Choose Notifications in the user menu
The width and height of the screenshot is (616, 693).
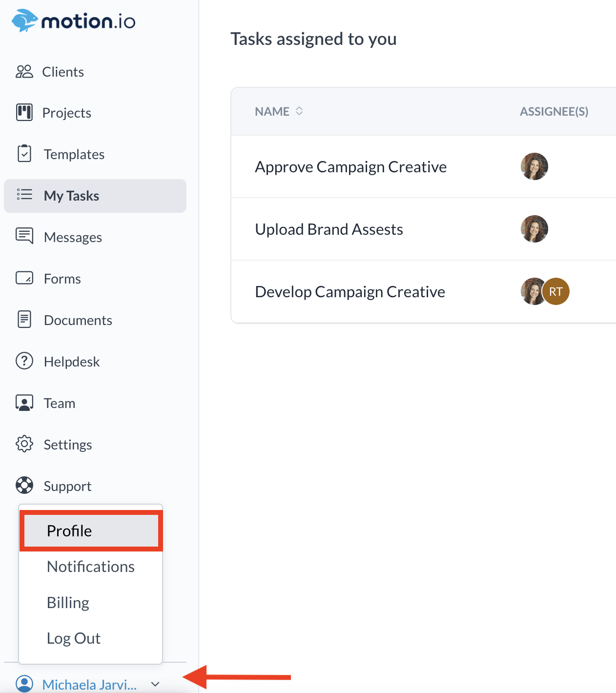(x=90, y=567)
